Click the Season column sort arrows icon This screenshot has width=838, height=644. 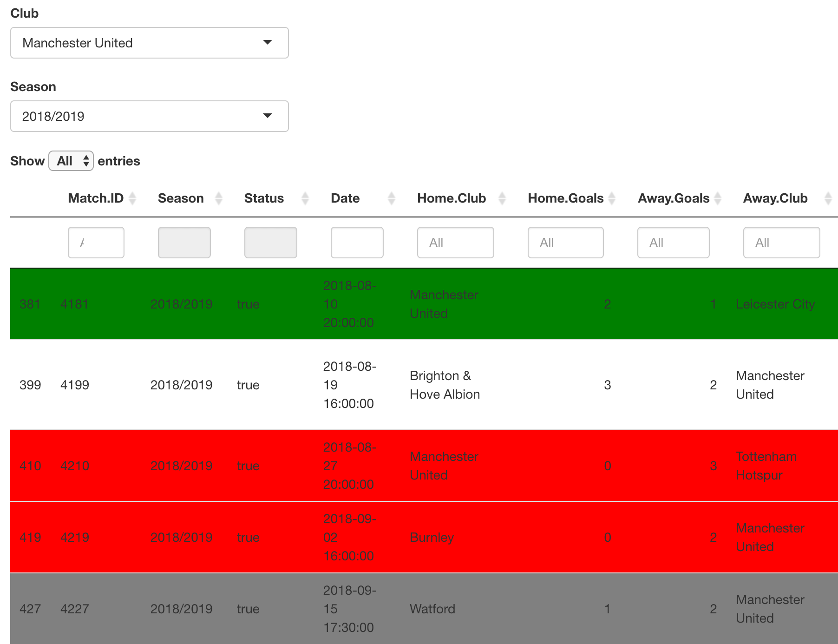tap(219, 198)
